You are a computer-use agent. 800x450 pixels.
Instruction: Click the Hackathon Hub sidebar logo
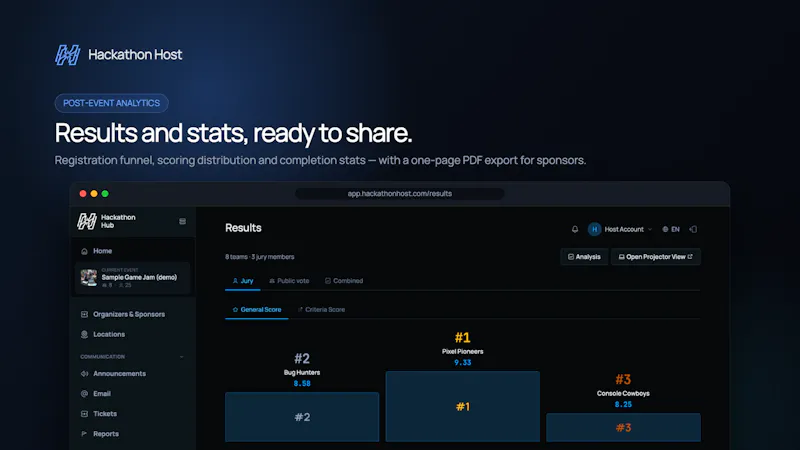point(106,221)
